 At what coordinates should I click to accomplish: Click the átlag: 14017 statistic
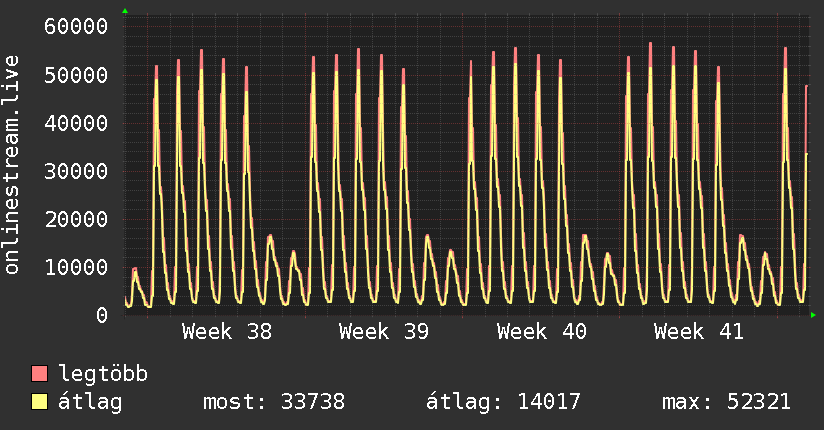[x=503, y=402]
